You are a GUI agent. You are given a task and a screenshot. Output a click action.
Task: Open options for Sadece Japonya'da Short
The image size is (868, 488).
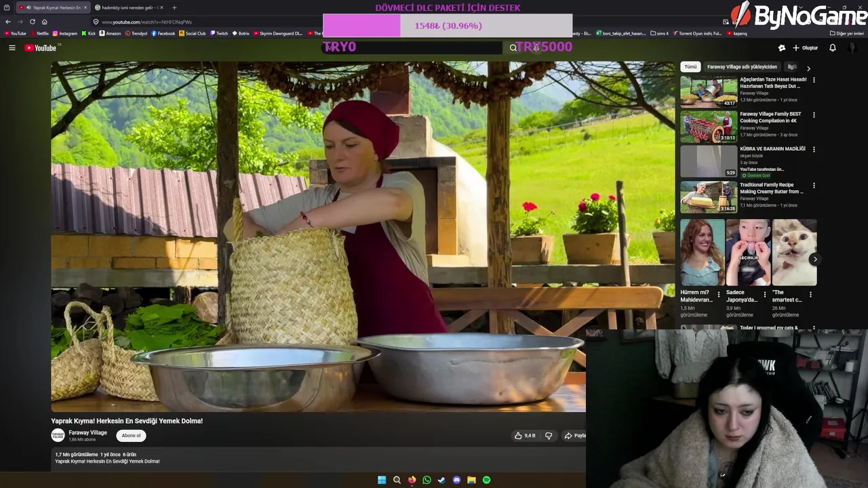765,294
